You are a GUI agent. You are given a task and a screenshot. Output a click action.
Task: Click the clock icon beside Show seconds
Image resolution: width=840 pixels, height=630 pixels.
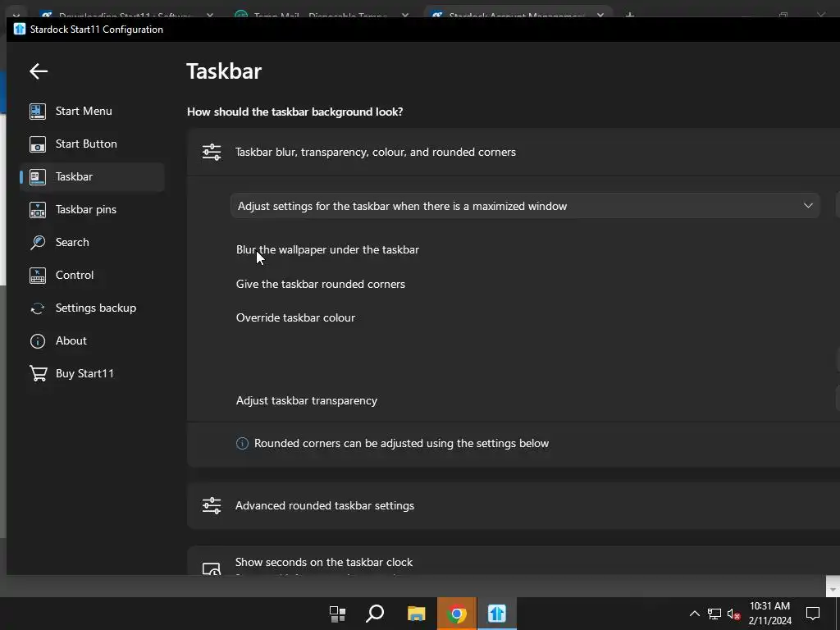212,568
